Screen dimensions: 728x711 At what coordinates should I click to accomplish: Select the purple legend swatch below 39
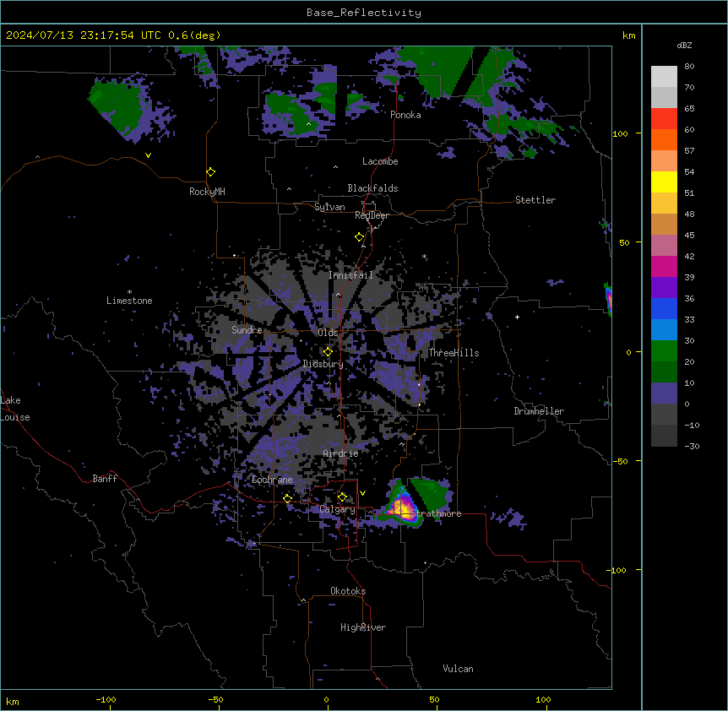click(x=664, y=288)
